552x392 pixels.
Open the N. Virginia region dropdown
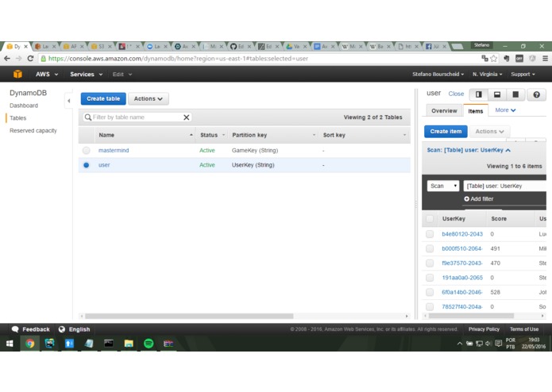tap(487, 74)
